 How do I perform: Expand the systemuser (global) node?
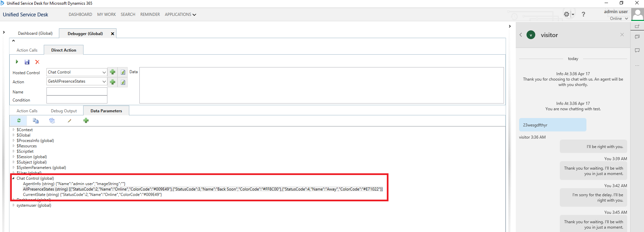(x=13, y=205)
